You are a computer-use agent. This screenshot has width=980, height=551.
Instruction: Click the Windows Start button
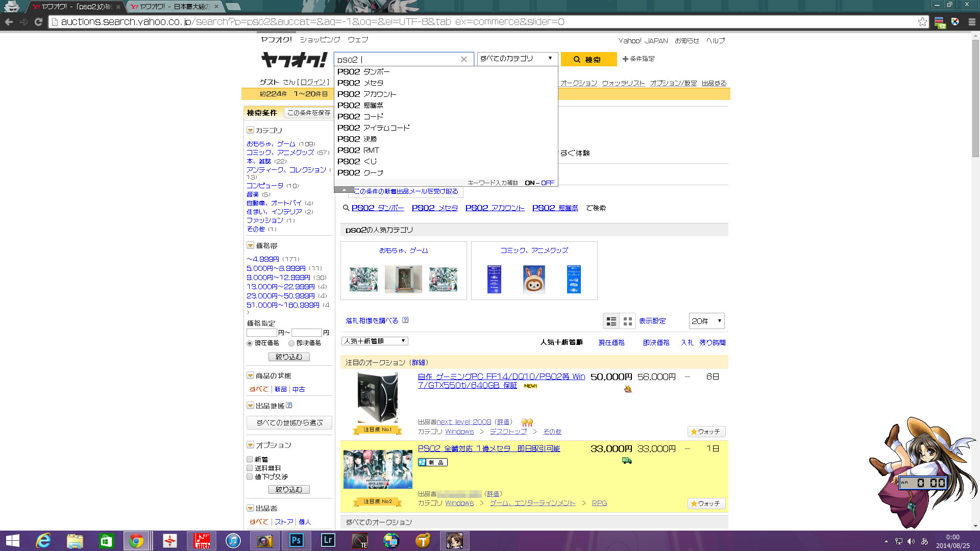pyautogui.click(x=12, y=541)
